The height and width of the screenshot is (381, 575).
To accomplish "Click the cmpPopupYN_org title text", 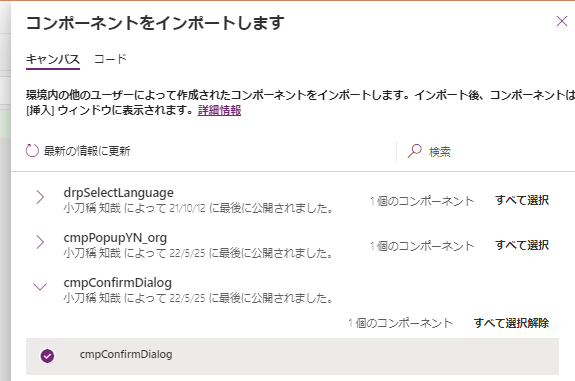I will tap(115, 238).
